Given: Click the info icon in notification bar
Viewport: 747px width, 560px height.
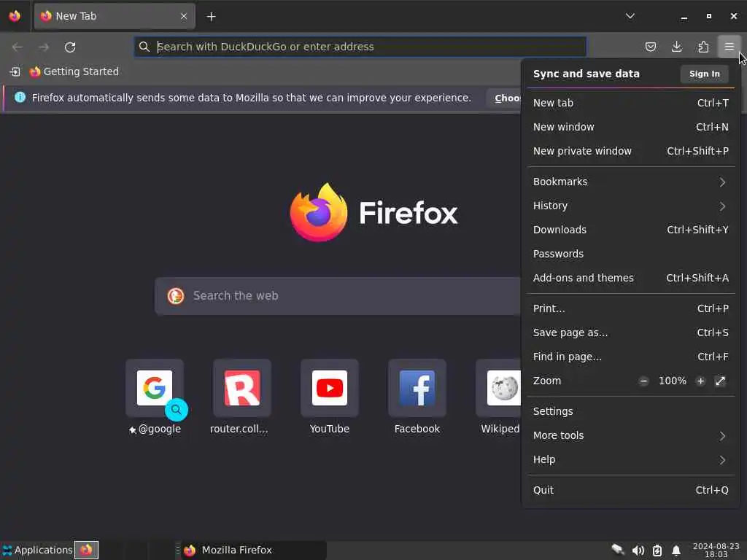Looking at the screenshot, I should coord(20,97).
